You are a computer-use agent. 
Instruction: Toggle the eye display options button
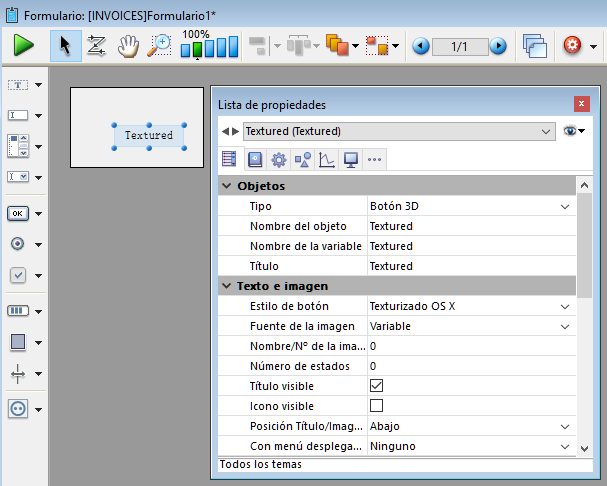574,131
